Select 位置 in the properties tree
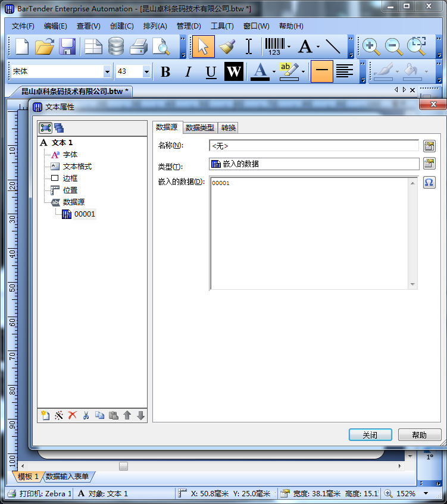 click(70, 190)
